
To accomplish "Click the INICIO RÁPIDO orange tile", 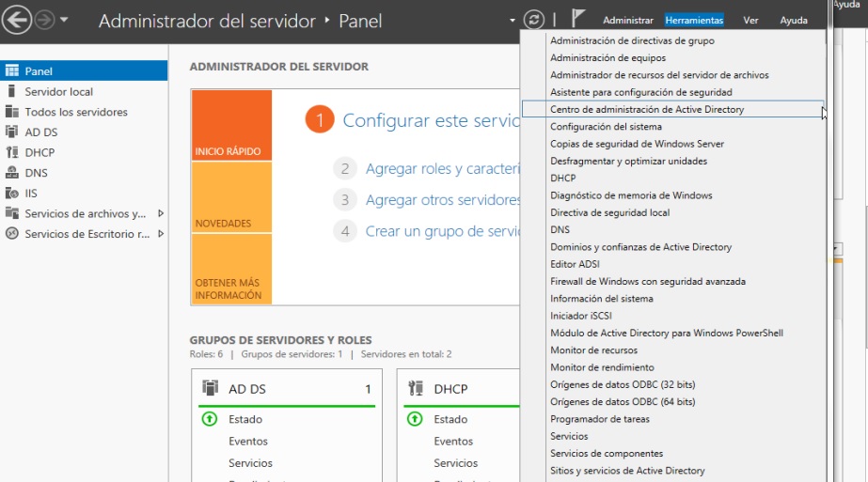I will coord(231,126).
